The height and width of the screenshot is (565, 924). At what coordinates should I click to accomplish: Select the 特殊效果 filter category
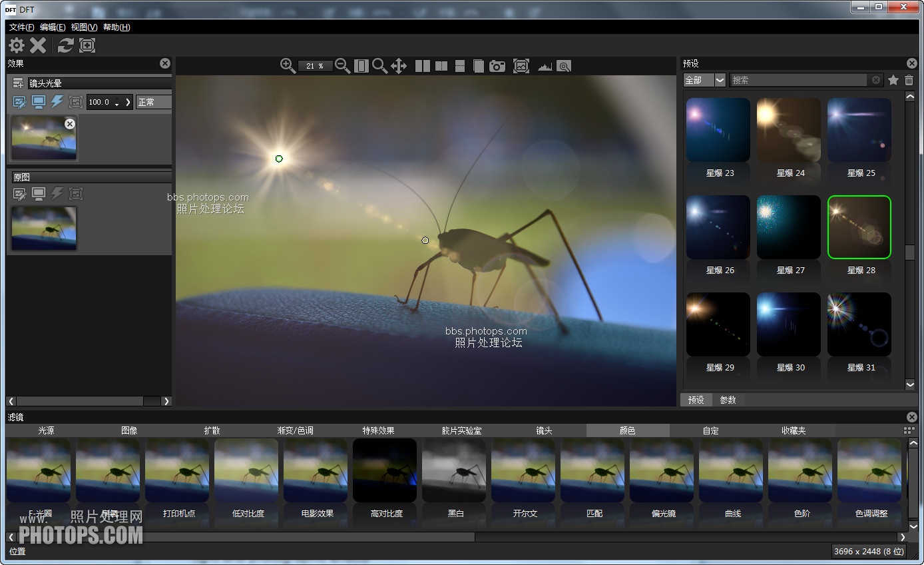coord(378,430)
